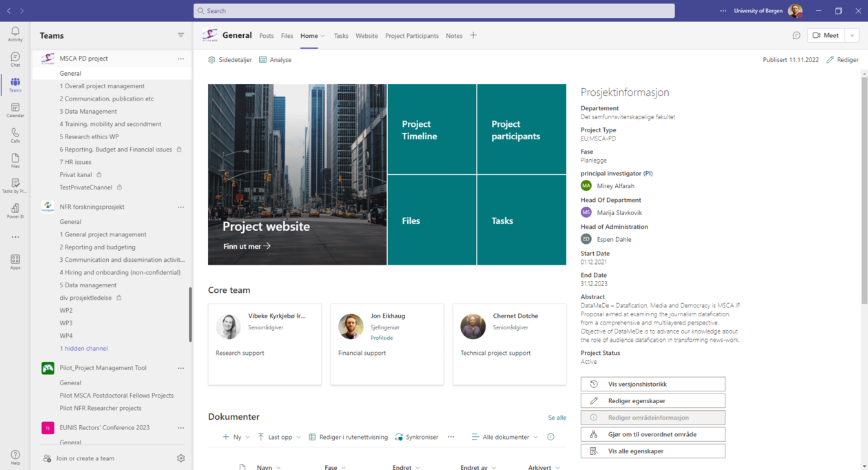Click the Vis versjonshistorikk button
Viewport: 868px width, 470px height.
pyautogui.click(x=652, y=384)
